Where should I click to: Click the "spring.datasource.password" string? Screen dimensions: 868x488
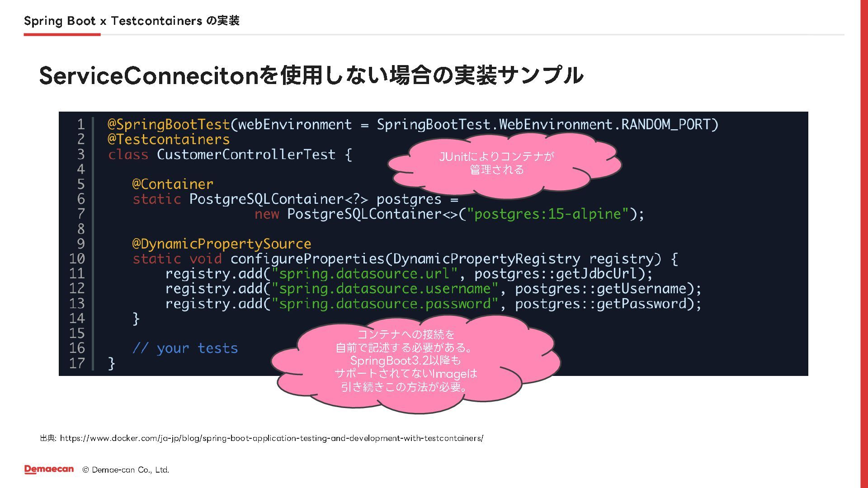tap(385, 304)
